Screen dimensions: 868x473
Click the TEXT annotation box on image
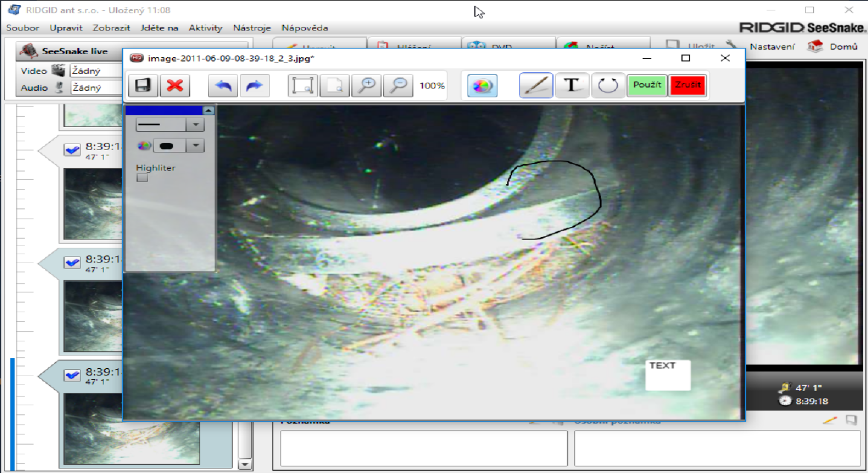668,375
